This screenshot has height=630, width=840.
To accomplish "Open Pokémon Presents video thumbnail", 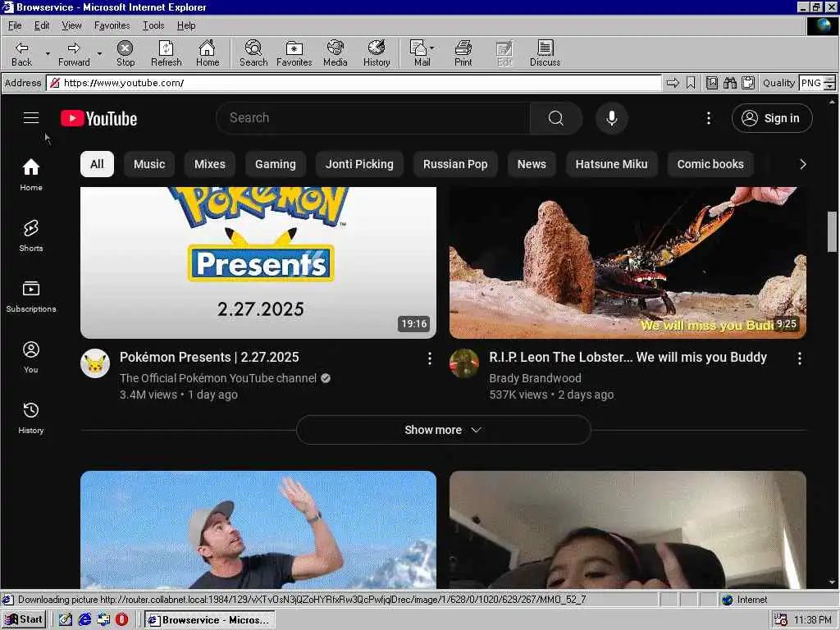I will 258,262.
